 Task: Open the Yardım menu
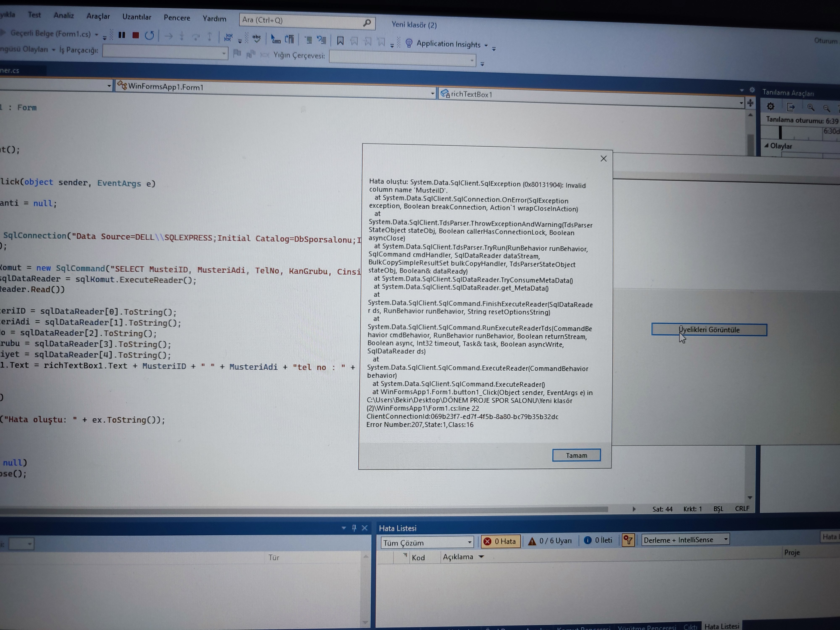tap(214, 19)
